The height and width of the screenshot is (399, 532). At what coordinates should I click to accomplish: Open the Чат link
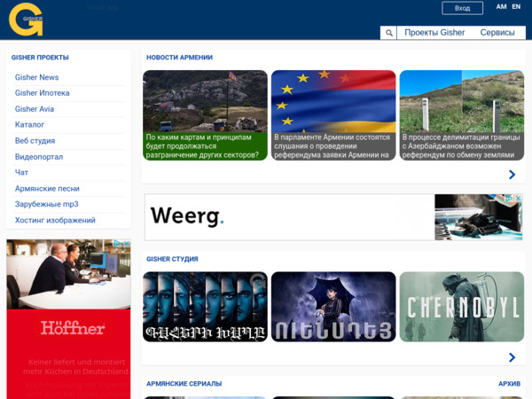[x=21, y=172]
